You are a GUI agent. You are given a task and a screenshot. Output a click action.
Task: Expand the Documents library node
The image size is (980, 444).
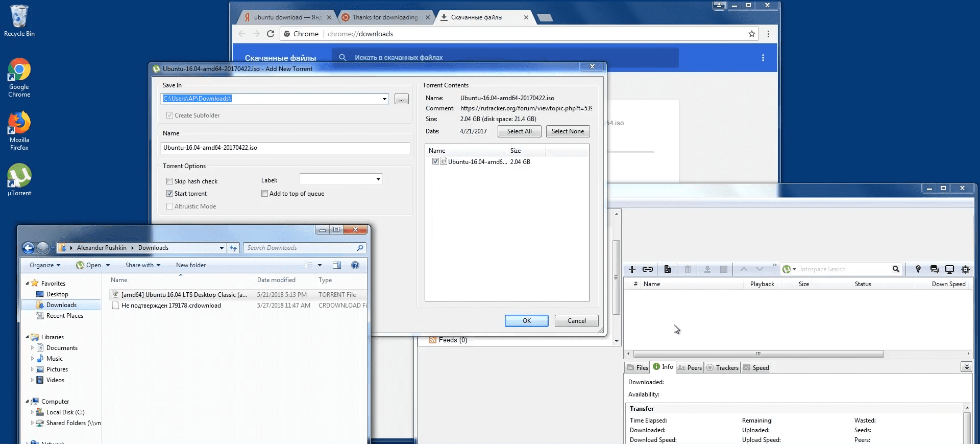(x=32, y=348)
